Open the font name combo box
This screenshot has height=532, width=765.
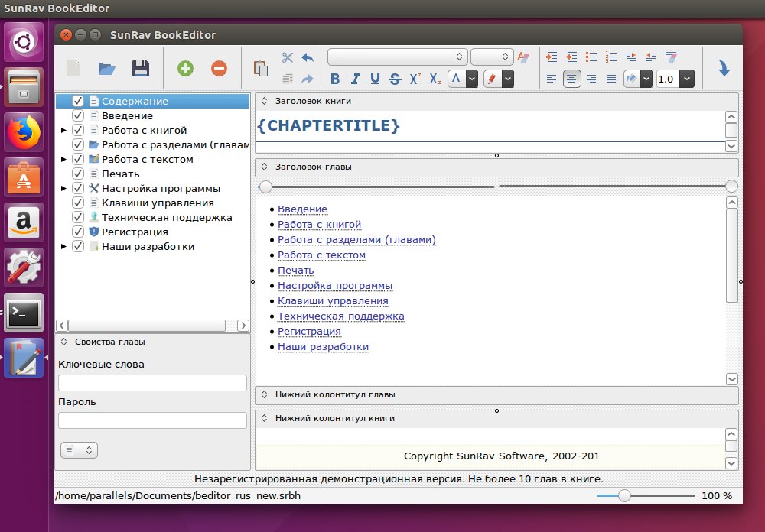pos(398,57)
